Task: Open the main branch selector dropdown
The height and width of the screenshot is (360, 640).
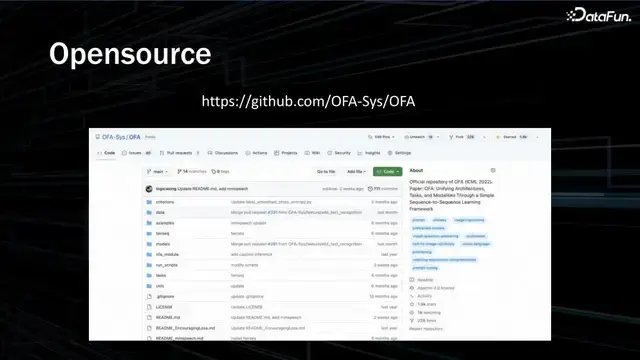Action: tap(157, 172)
